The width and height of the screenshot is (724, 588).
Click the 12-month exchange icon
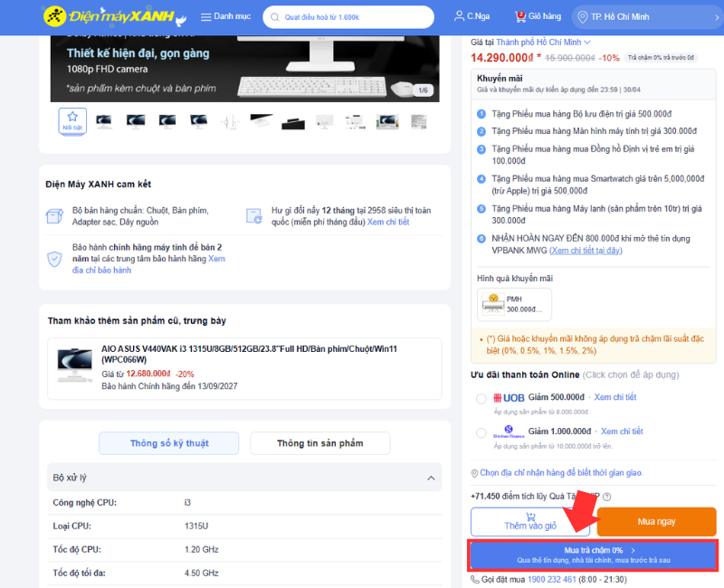(254, 216)
